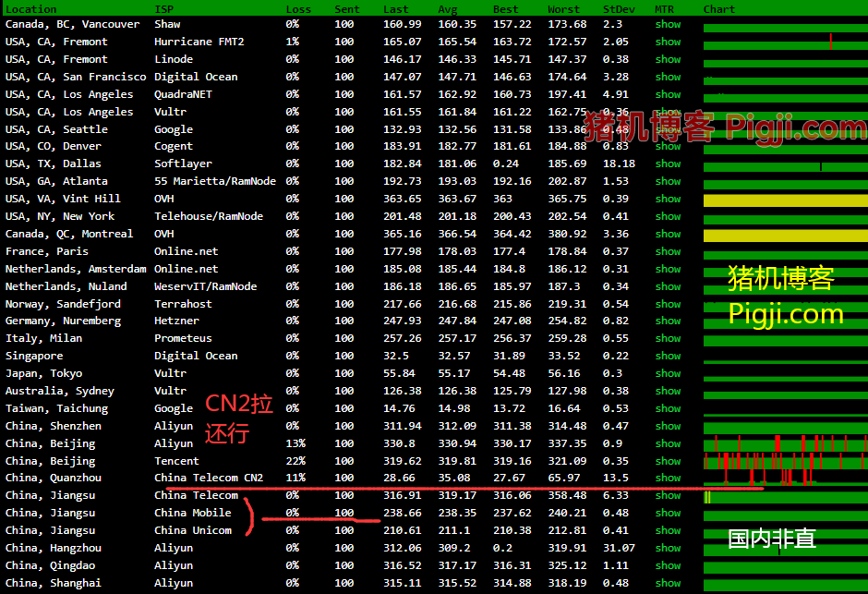
Task: Select 'Norway, Sandefjord' location cell
Action: click(63, 304)
